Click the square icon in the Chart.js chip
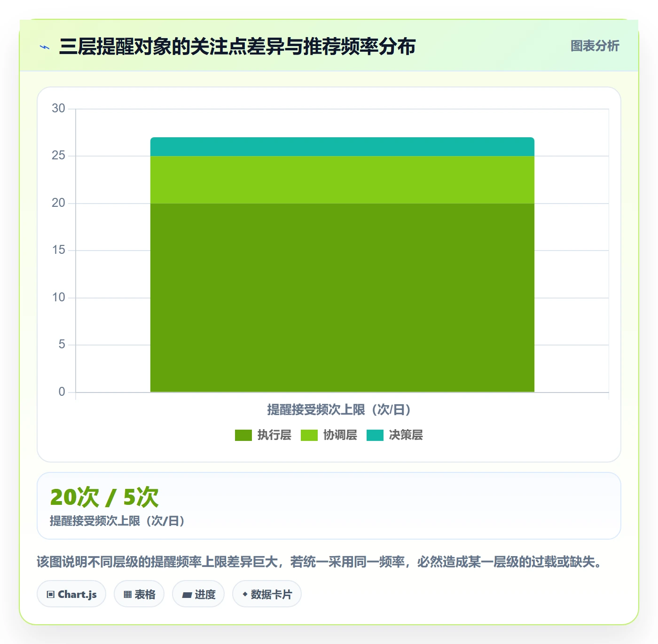The width and height of the screenshot is (658, 644). pos(51,595)
